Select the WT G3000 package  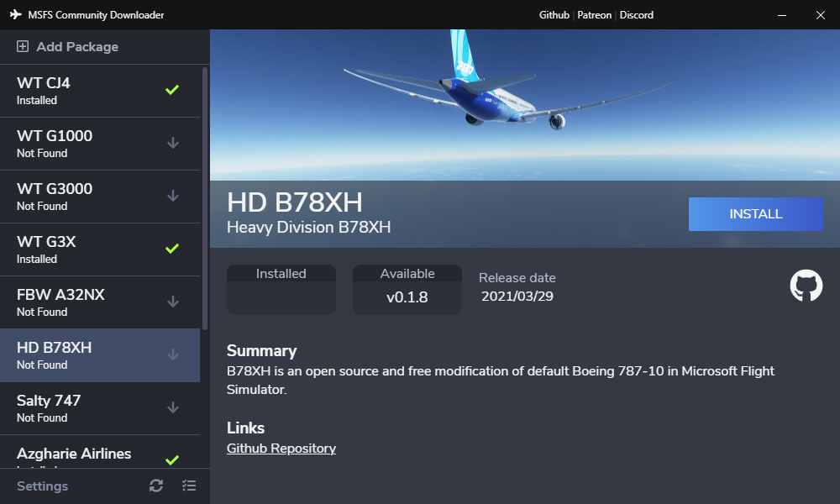coord(100,197)
